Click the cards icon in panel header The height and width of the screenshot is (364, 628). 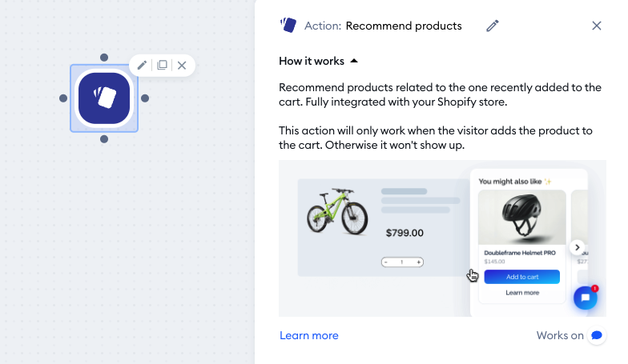[x=288, y=26]
